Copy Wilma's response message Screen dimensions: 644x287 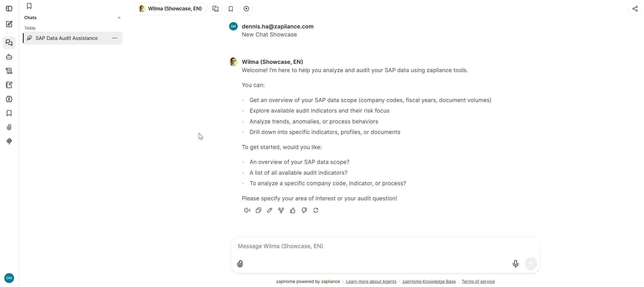(x=258, y=210)
